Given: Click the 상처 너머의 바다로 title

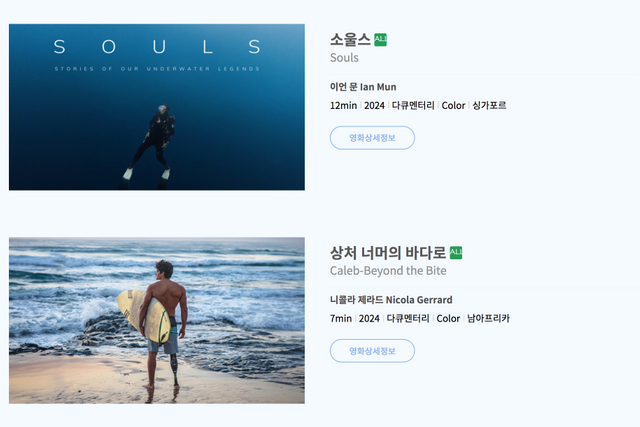Looking at the screenshot, I should coord(388,253).
